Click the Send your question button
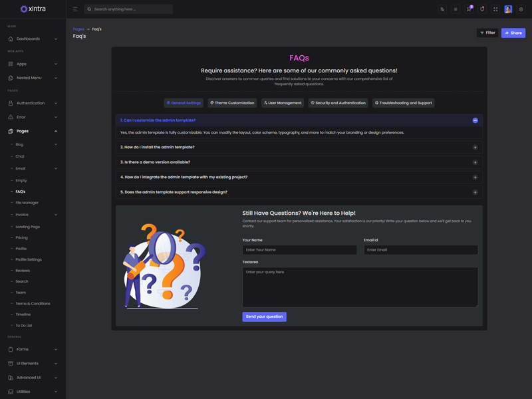The height and width of the screenshot is (399, 532). pyautogui.click(x=264, y=317)
